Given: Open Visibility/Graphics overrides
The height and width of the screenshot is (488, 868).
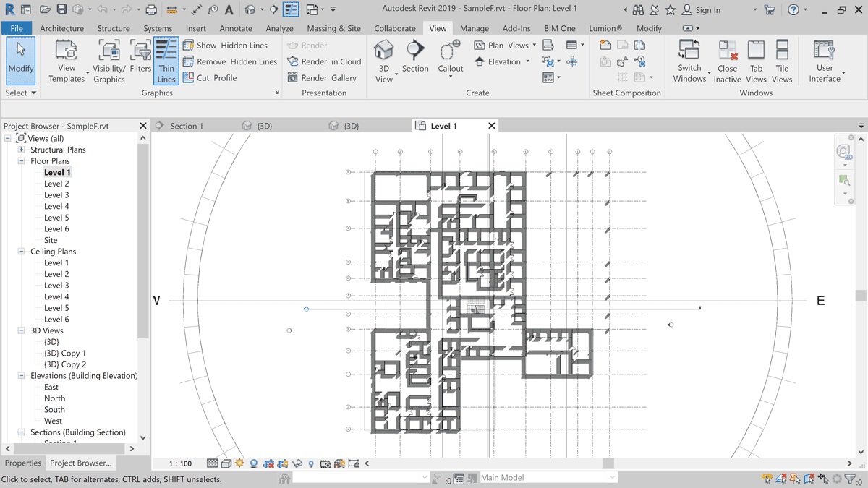Looking at the screenshot, I should 109,61.
